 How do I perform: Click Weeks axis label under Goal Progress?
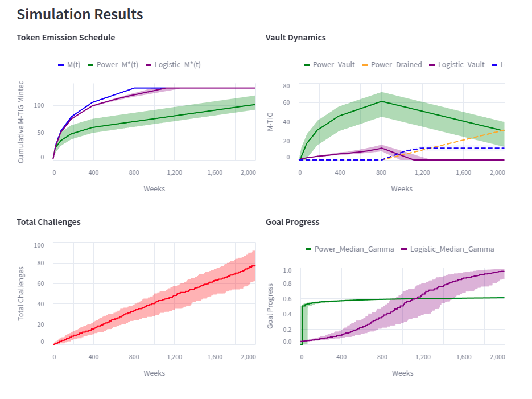pos(402,373)
